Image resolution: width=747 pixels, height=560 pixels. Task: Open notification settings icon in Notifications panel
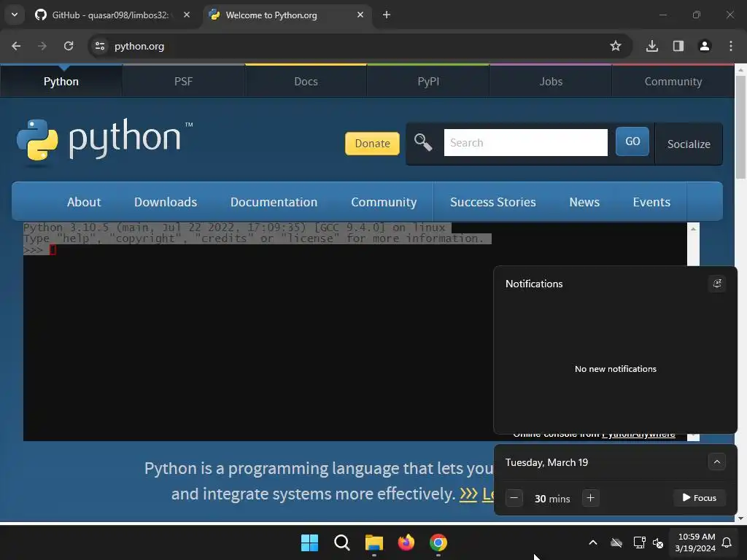717,284
